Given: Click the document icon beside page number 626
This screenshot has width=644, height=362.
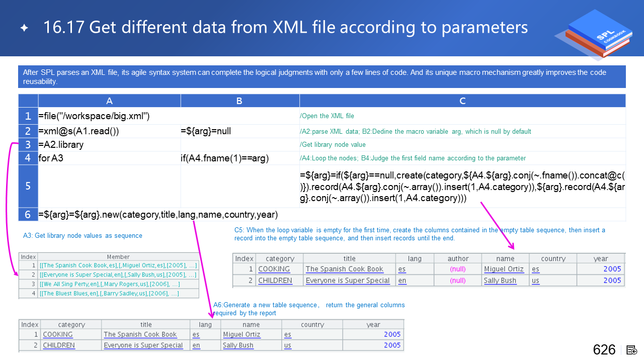Looking at the screenshot, I should [x=632, y=350].
